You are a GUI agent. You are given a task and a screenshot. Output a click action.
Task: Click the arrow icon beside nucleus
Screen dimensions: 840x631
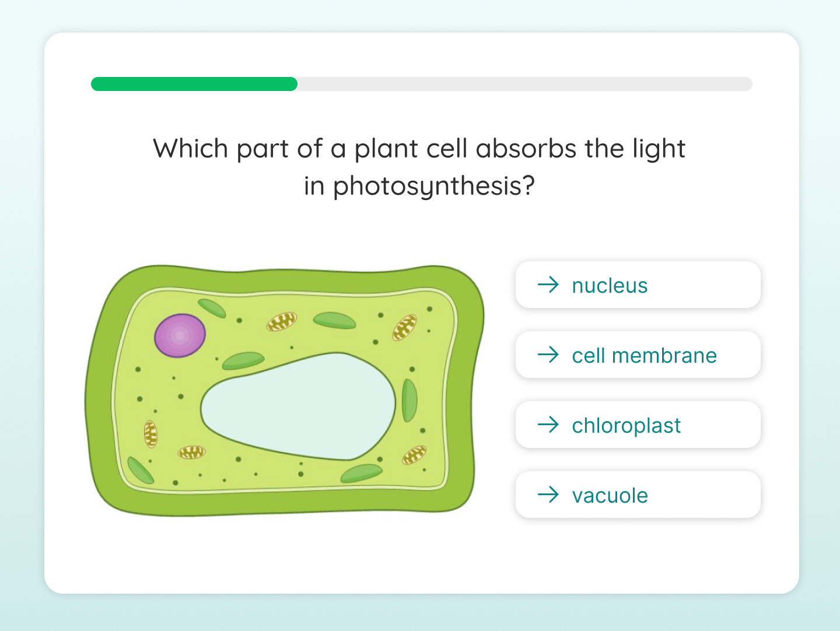(x=548, y=285)
